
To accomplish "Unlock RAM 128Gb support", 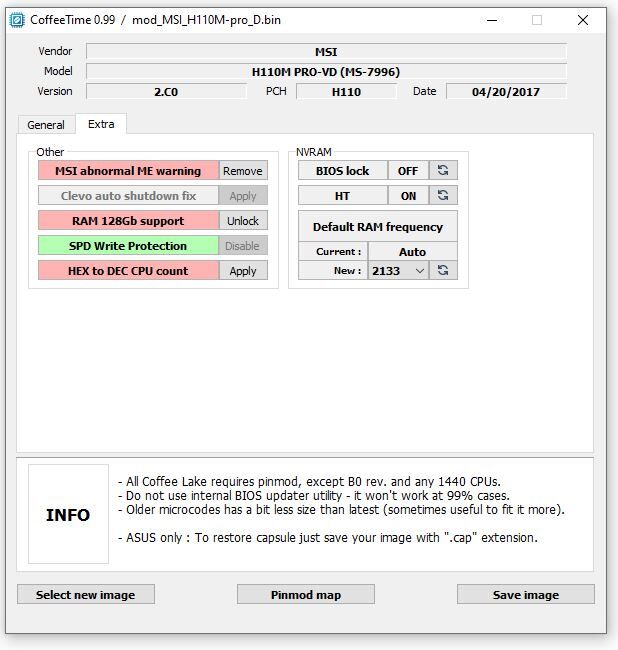I will click(243, 221).
